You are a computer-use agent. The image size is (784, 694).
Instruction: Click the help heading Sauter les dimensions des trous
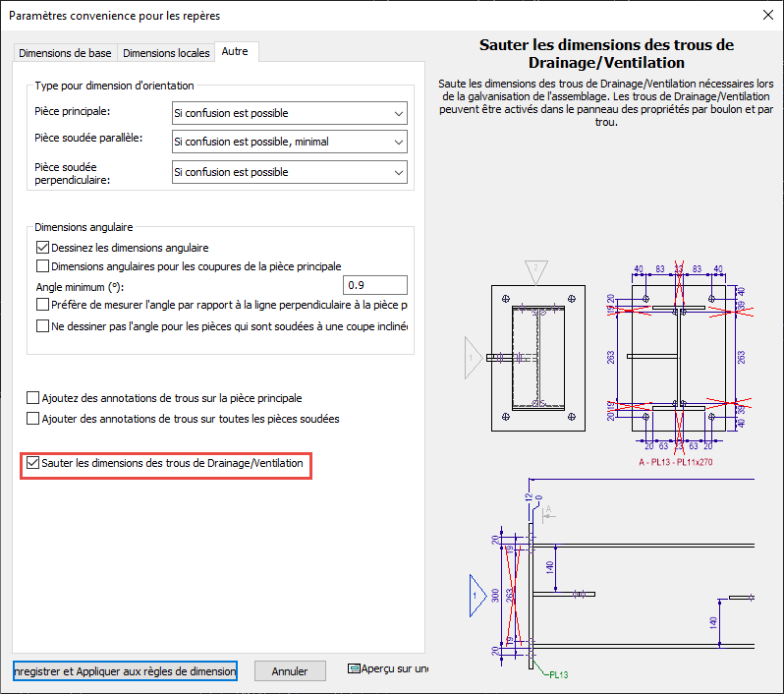pos(606,53)
